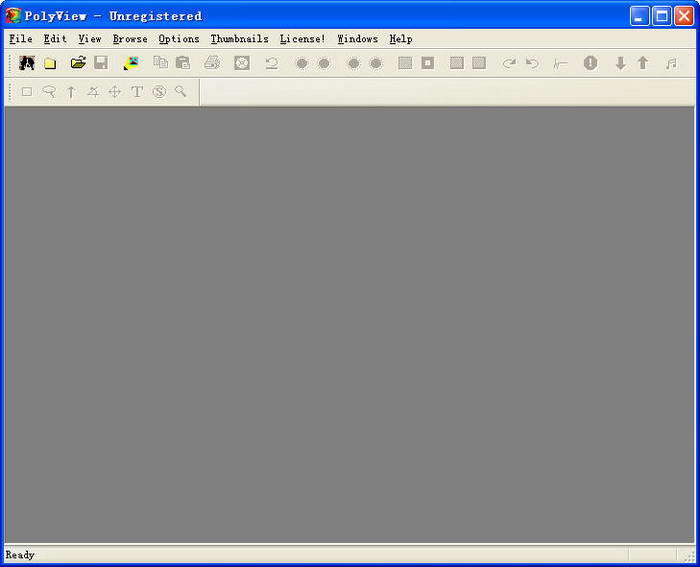
Task: Select the circled S stamp tool
Action: [159, 92]
